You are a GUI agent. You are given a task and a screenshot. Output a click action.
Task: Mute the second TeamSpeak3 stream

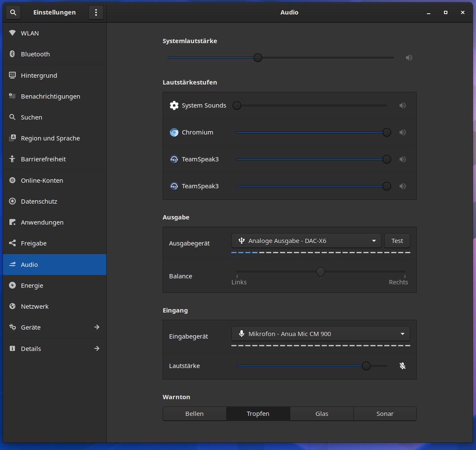tap(403, 186)
